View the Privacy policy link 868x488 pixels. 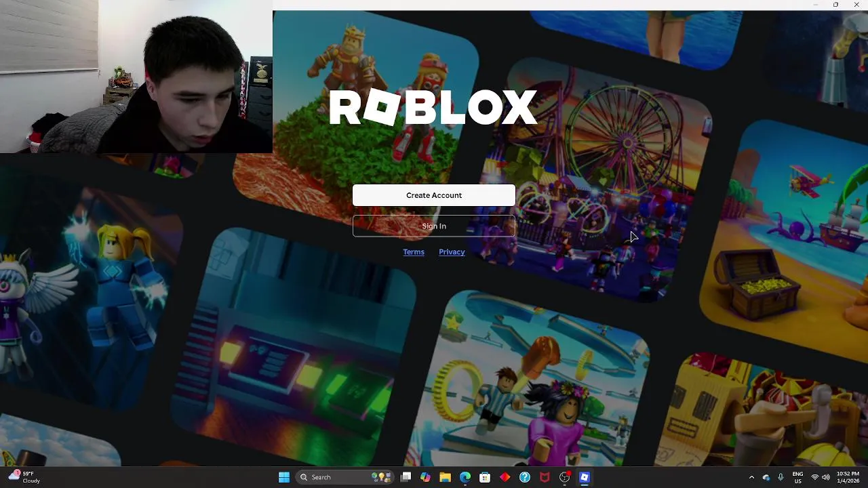(452, 252)
